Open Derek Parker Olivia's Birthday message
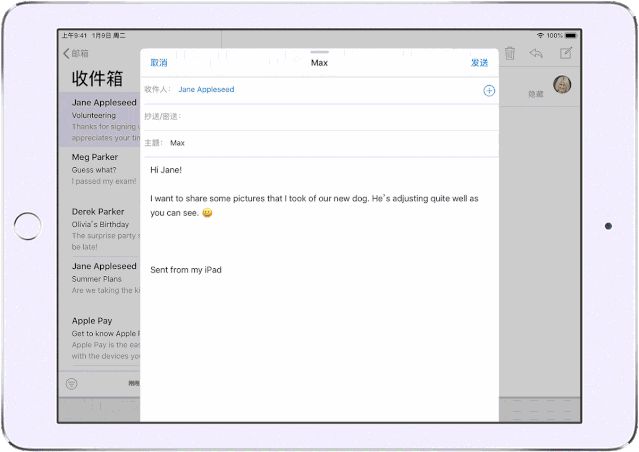This screenshot has width=639, height=452. click(100, 229)
